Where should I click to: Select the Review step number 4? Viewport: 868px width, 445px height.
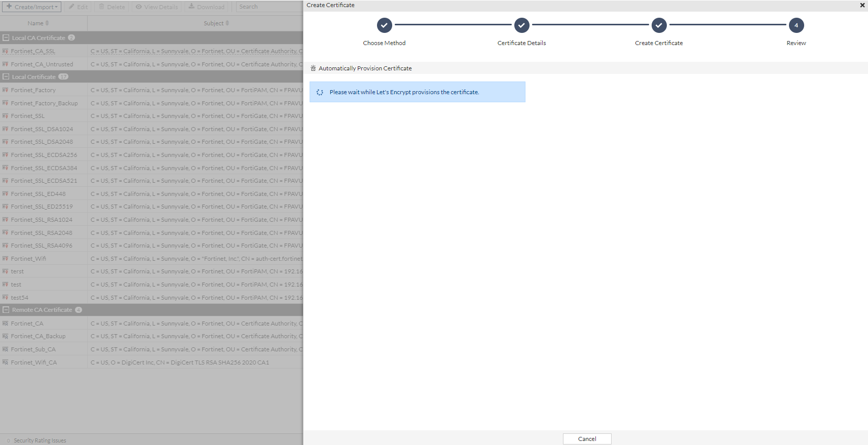click(796, 25)
